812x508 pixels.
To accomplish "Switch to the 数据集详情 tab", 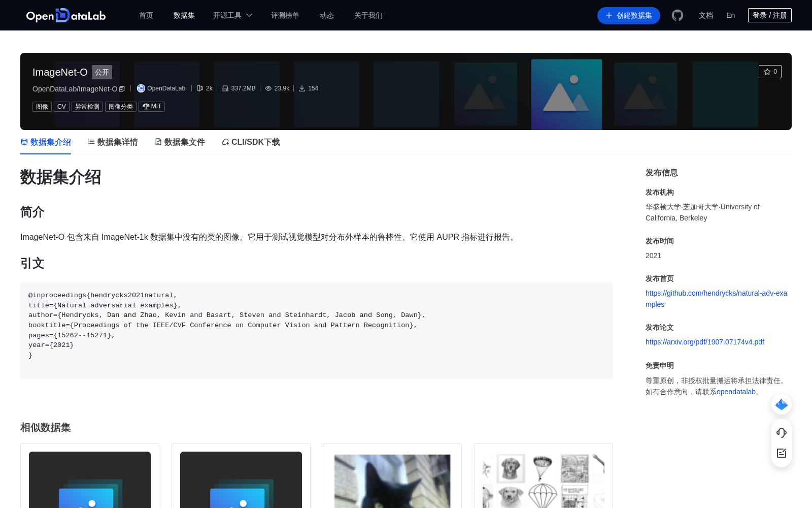I will coord(113,142).
